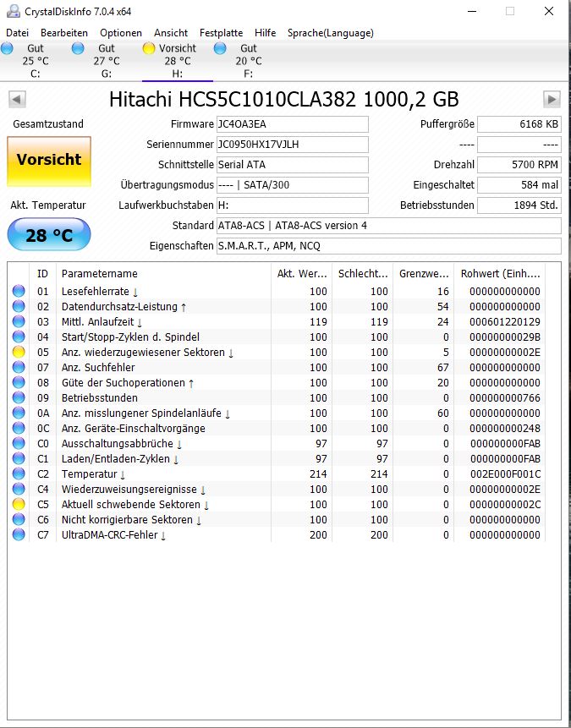Switch to drive F: tab label
Screen dimensions: 571x728
point(248,74)
